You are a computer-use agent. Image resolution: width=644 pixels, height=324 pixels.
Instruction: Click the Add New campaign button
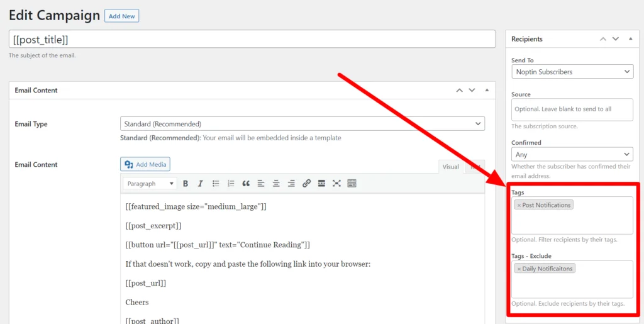[x=122, y=16]
